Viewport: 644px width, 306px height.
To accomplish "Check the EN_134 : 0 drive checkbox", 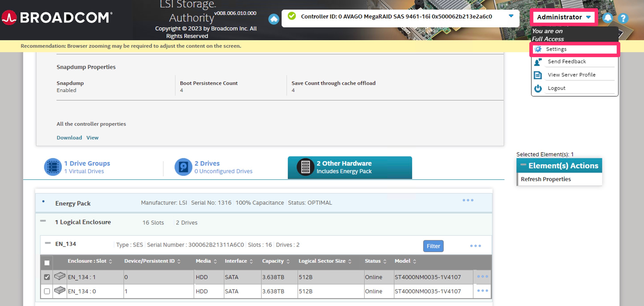I will 47,291.
